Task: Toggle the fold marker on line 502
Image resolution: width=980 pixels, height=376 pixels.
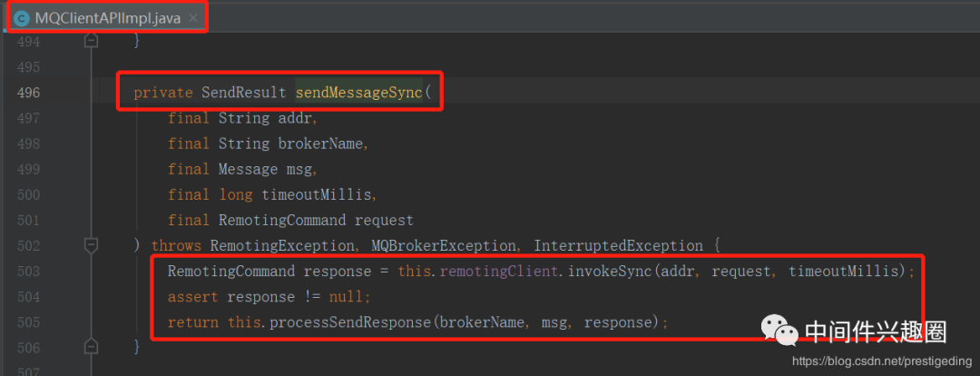Action: (x=90, y=245)
